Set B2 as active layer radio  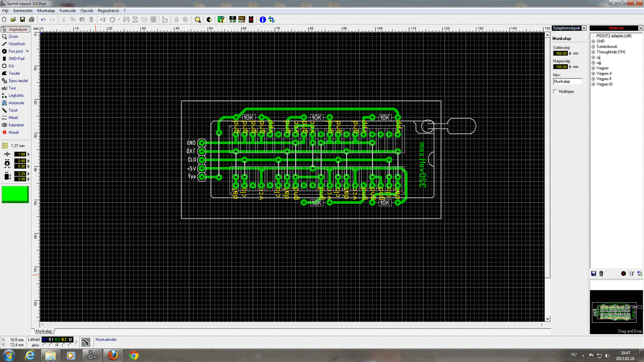[x=64, y=345]
